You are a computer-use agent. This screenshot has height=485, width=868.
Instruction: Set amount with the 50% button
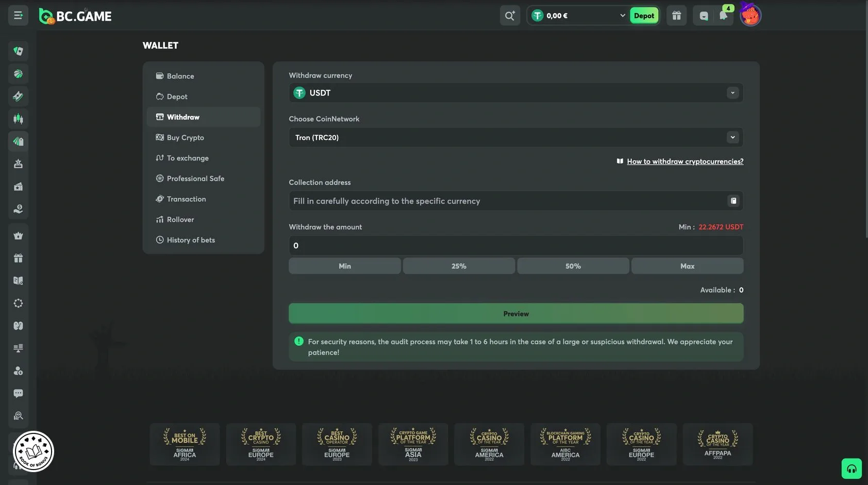[573, 266]
